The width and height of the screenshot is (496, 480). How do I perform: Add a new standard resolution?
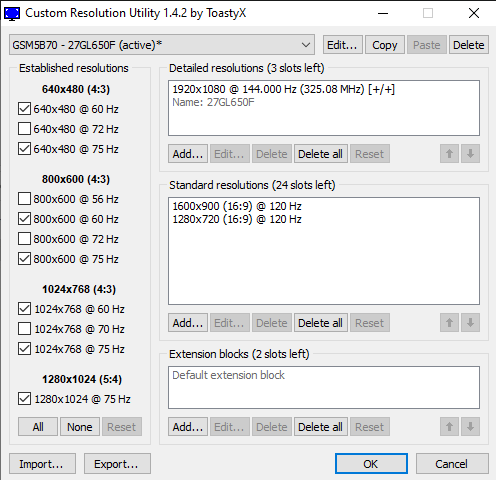click(x=188, y=323)
